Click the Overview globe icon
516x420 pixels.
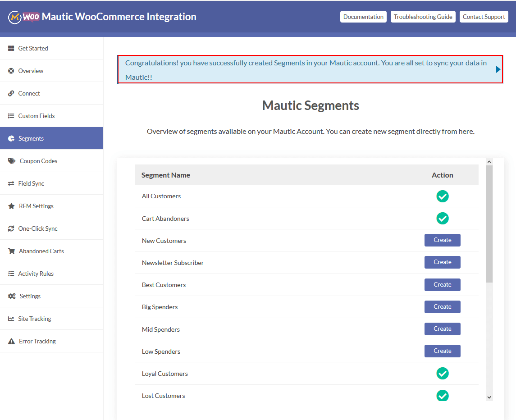[10, 70]
